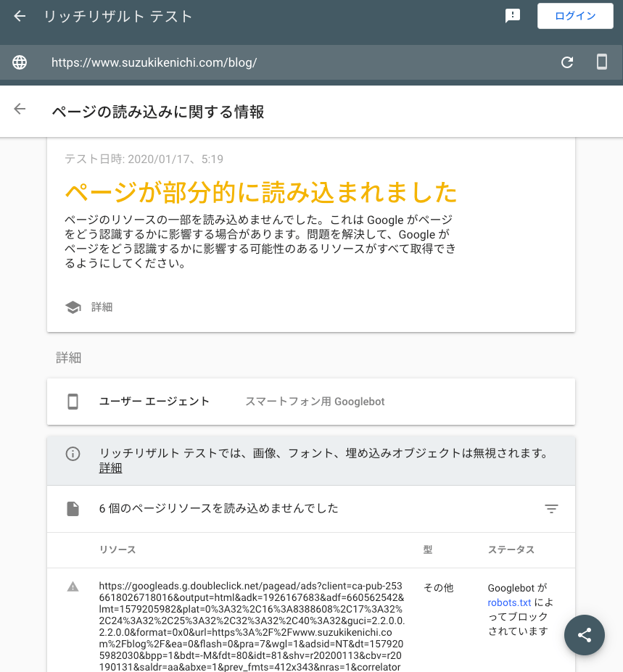Screen dimensions: 623x672
Task: Click warning triangle on doubleclick resource row
Action: (73, 586)
